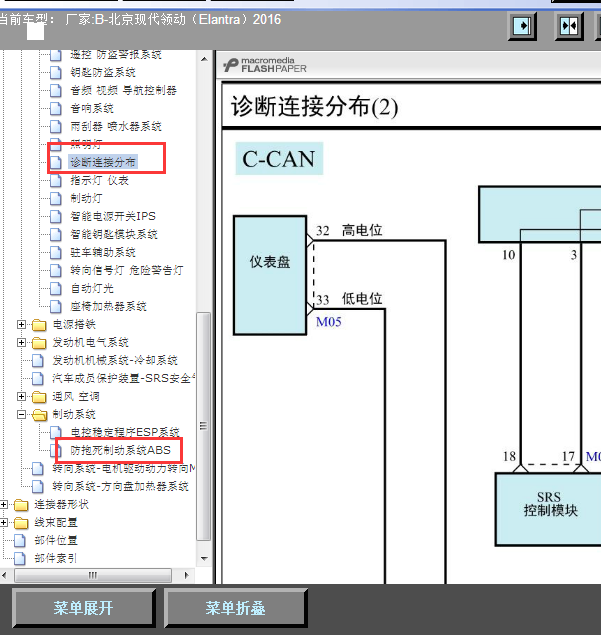Open 音频 视频 导航控制器 entry
Viewport: 601px width, 635px height.
[x=124, y=90]
